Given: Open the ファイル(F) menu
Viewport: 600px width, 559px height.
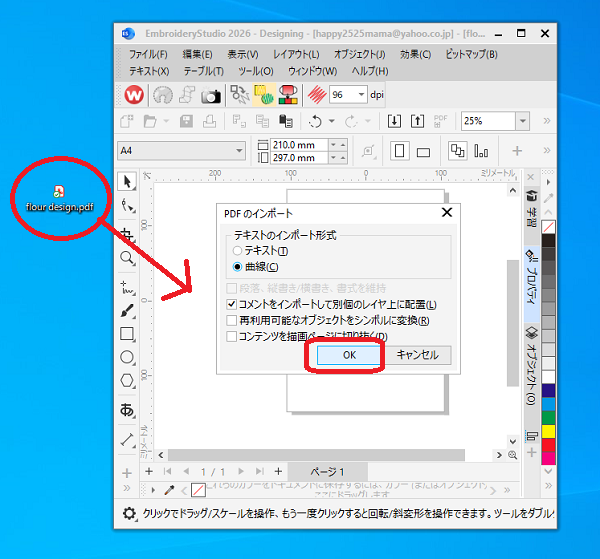Looking at the screenshot, I should tap(148, 54).
